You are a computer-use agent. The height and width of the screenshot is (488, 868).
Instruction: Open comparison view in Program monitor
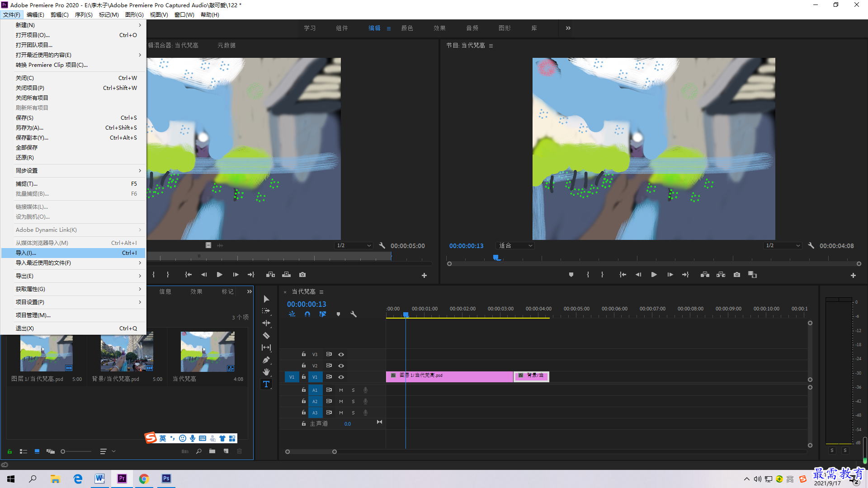(x=752, y=275)
